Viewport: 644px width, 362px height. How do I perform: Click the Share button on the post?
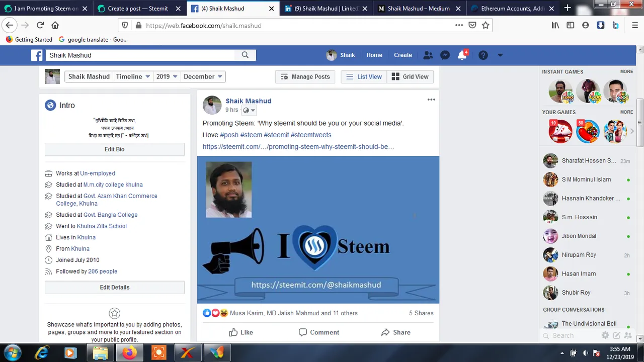396,332
